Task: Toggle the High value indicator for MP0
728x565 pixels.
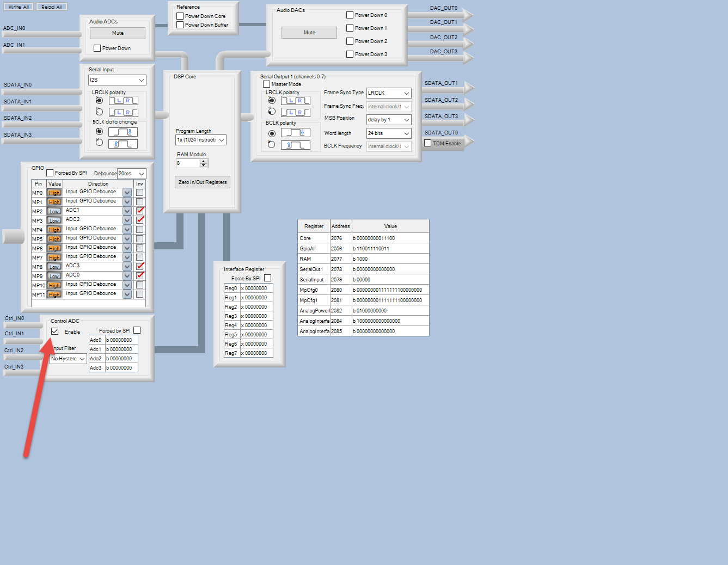Action: click(x=54, y=193)
